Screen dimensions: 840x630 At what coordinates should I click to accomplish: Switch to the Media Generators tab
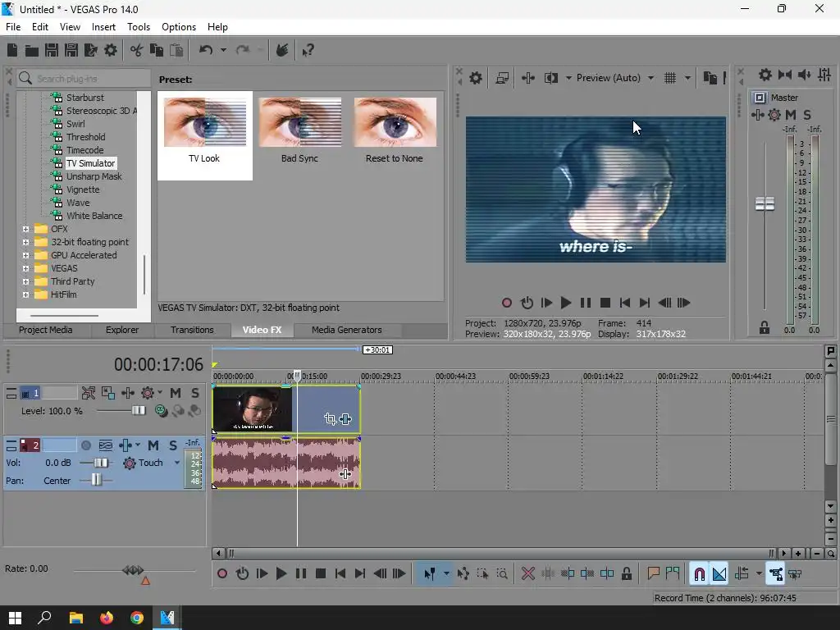pos(347,330)
